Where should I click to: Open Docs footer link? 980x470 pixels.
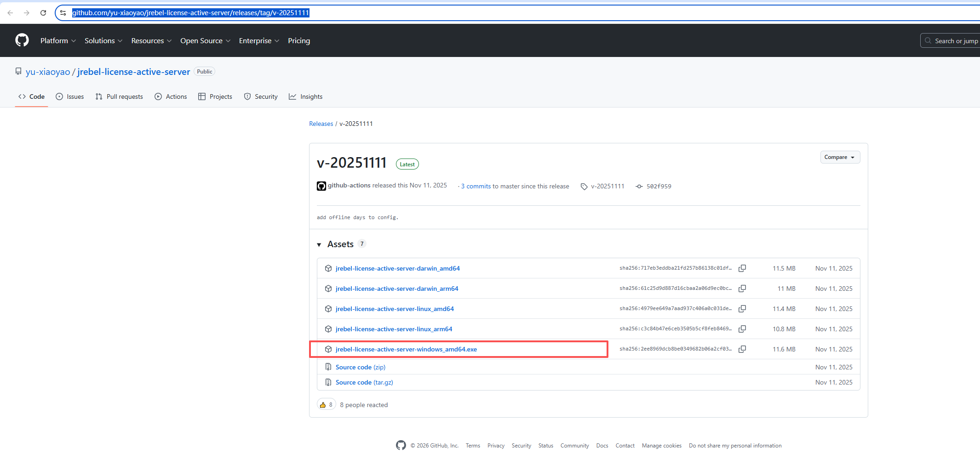[x=602, y=446]
